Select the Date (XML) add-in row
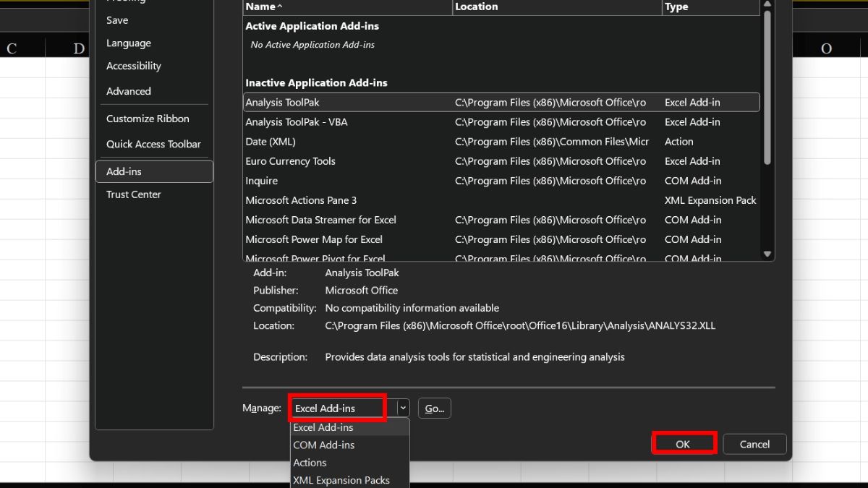This screenshot has height=488, width=868. 501,142
